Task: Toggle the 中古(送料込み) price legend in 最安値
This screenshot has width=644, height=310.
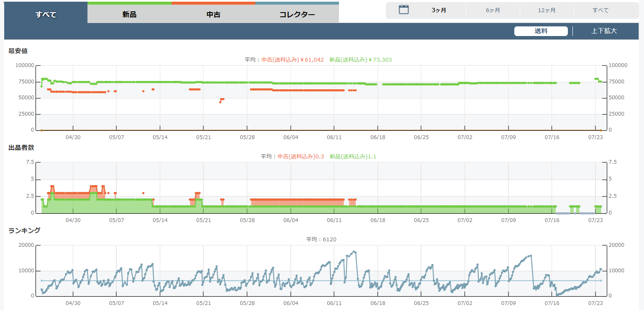Action: pyautogui.click(x=292, y=60)
